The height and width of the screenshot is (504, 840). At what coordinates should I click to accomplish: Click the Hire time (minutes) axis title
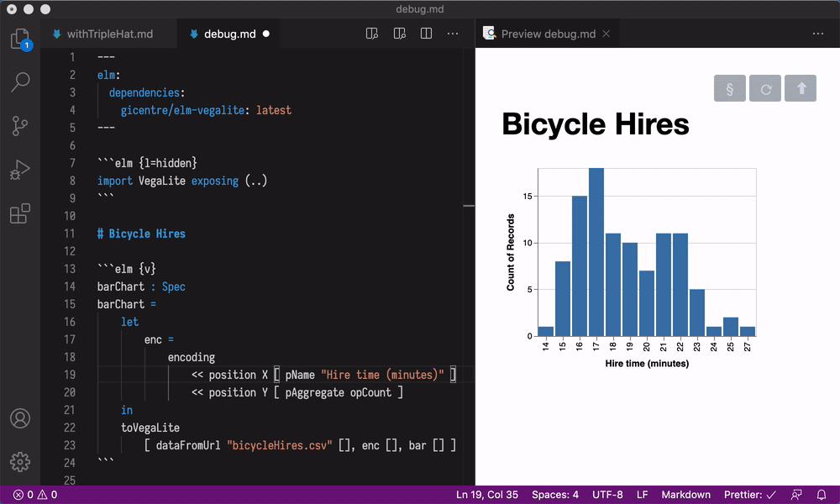point(647,364)
